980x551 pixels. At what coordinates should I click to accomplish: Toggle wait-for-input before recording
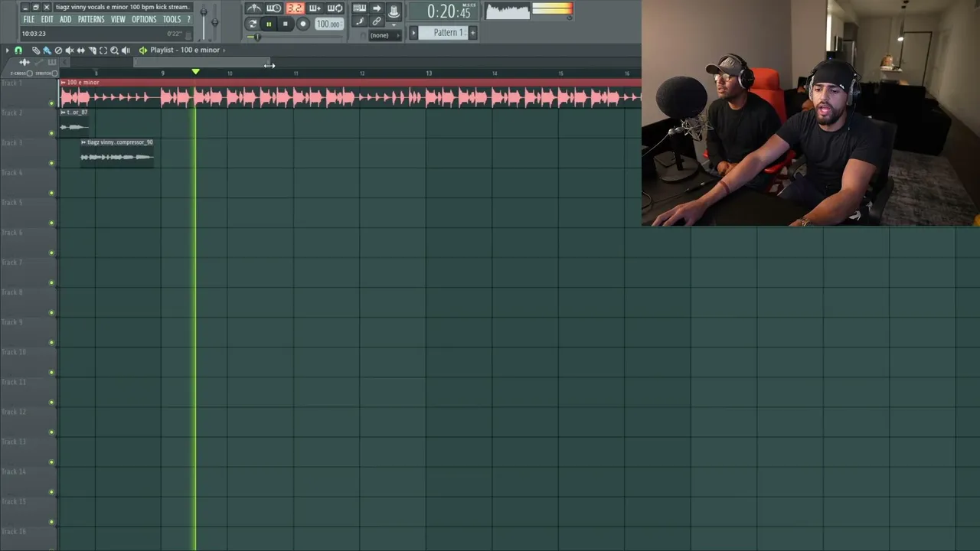point(274,8)
